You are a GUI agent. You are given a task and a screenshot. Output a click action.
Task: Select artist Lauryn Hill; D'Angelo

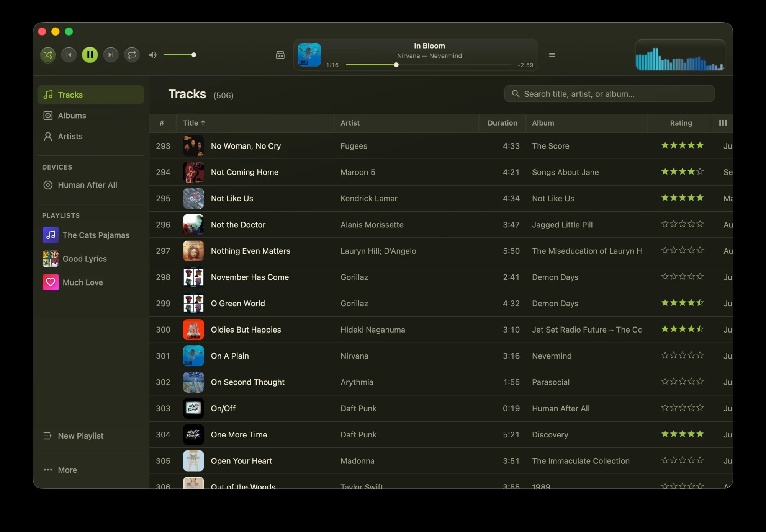pos(378,251)
